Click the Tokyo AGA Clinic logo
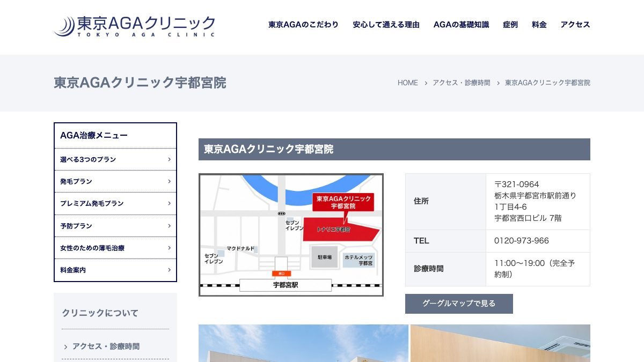This screenshot has height=362, width=644. (135, 26)
